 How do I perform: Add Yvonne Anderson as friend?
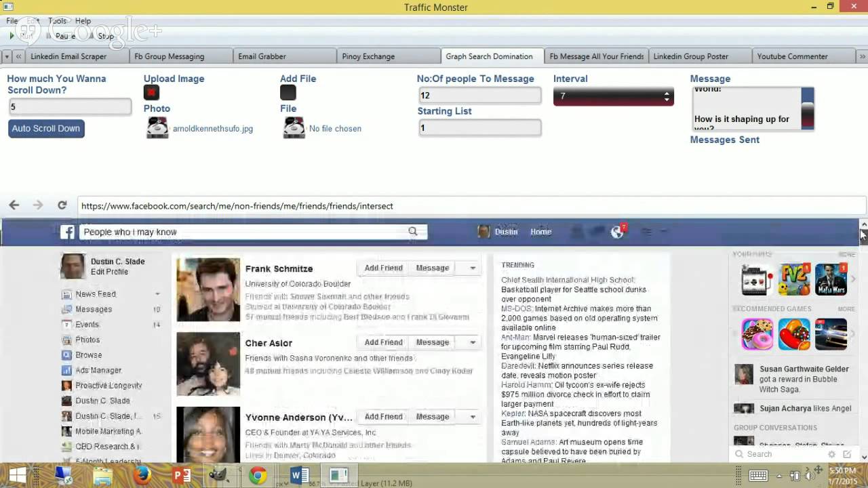pyautogui.click(x=384, y=417)
